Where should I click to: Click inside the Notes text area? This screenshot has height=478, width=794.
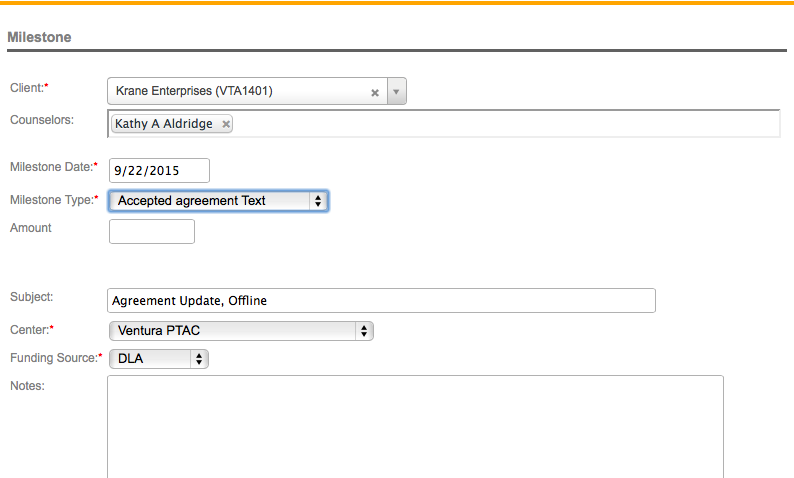414,425
